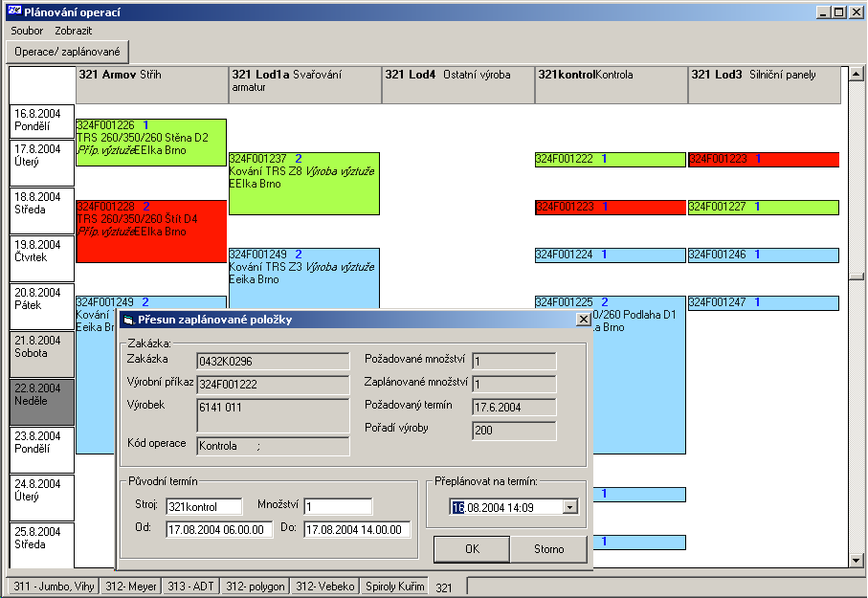Viewport: 868px width, 598px height.
Task: Click the 321 Lod1a Svařování armatur header
Action: click(x=305, y=85)
